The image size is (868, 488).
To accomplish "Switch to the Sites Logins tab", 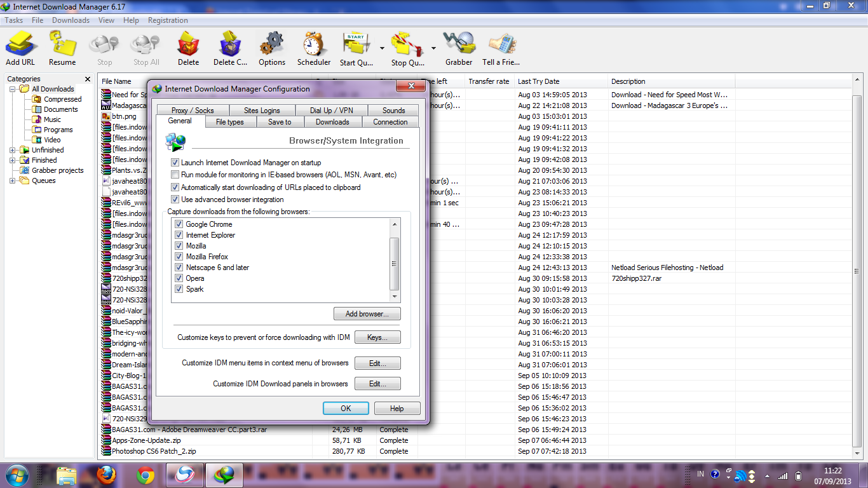I will [x=262, y=110].
